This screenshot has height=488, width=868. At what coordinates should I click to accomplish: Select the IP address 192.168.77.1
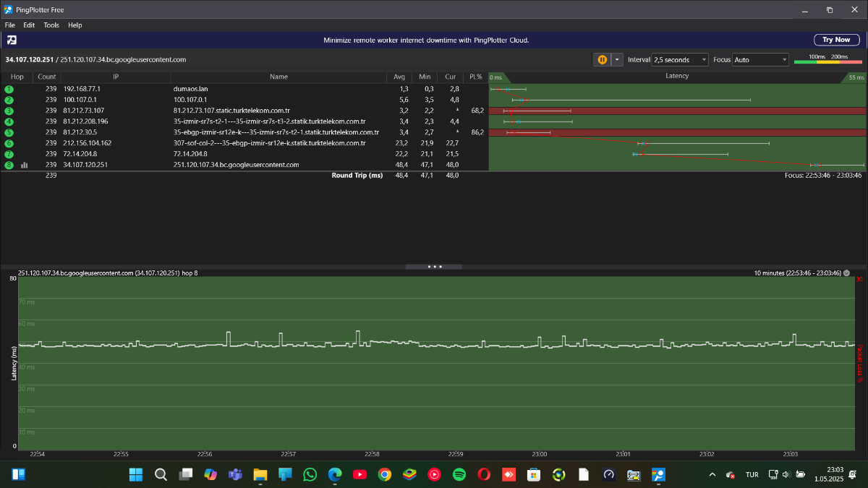click(x=82, y=89)
